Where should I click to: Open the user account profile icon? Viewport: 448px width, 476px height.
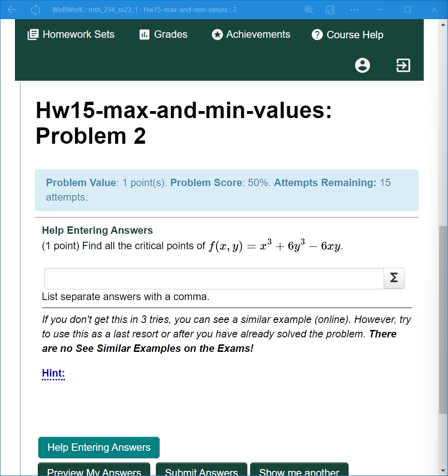[363, 65]
